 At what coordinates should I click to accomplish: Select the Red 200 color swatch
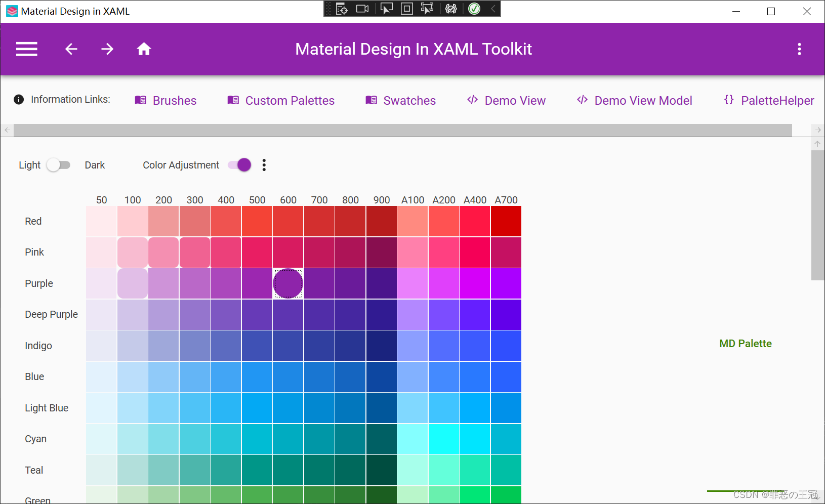tap(163, 221)
